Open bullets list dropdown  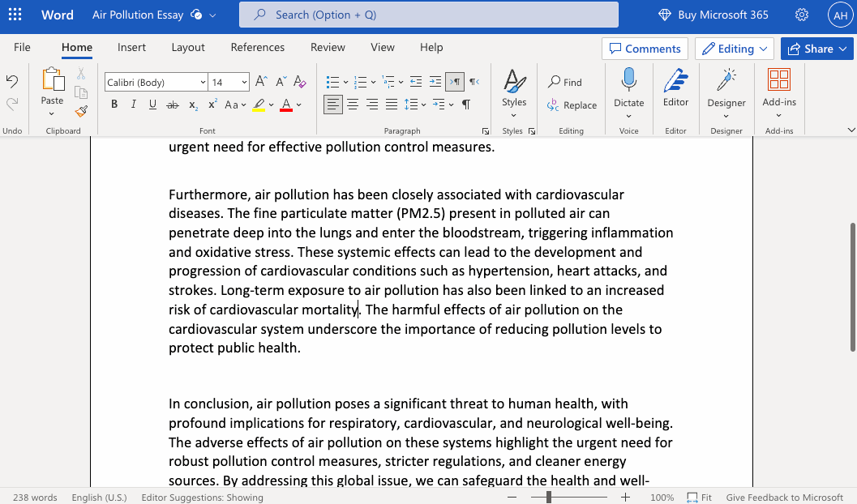(345, 83)
